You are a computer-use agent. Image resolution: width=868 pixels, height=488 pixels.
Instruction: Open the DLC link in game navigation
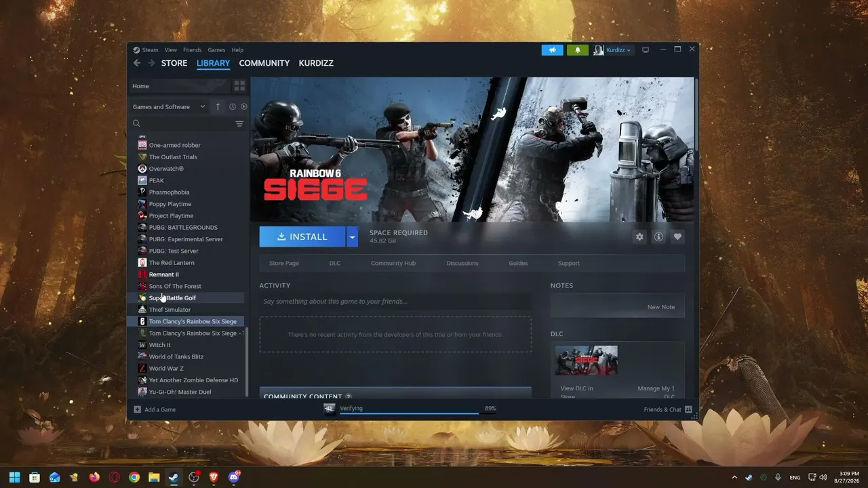[x=335, y=263]
